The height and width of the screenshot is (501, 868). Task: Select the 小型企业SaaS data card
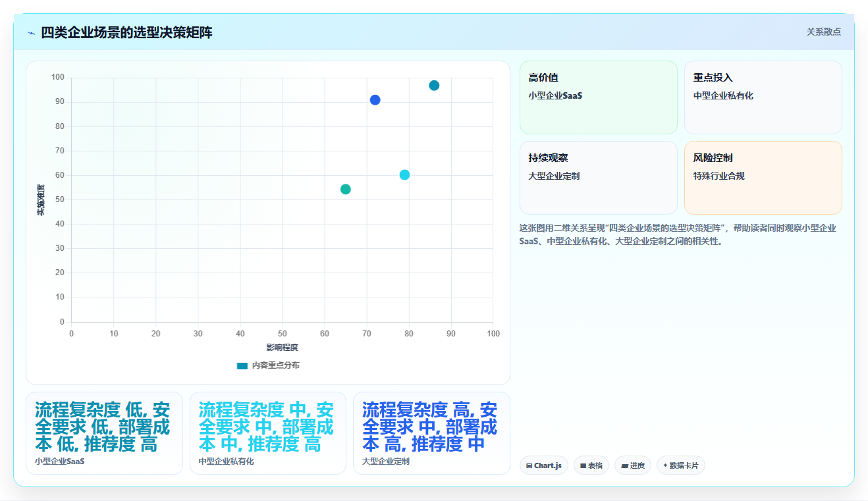104,433
